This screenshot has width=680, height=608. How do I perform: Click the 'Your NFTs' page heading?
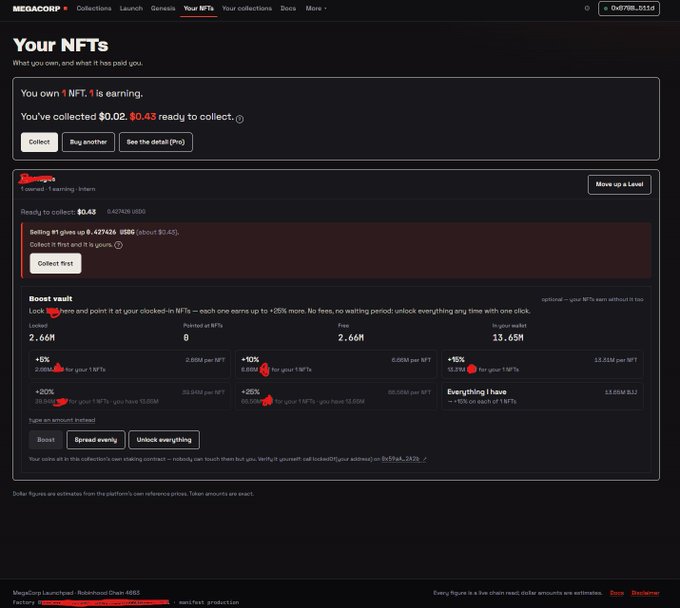(x=61, y=45)
